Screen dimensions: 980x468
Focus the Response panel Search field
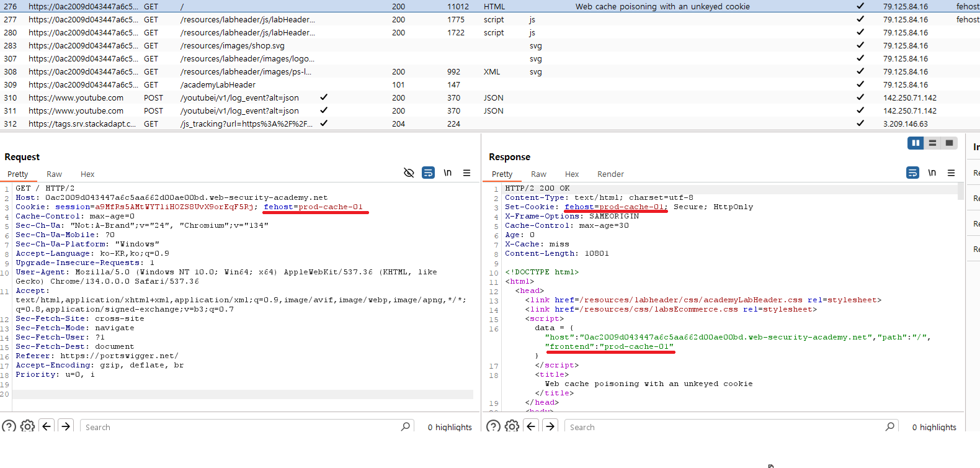coord(732,427)
